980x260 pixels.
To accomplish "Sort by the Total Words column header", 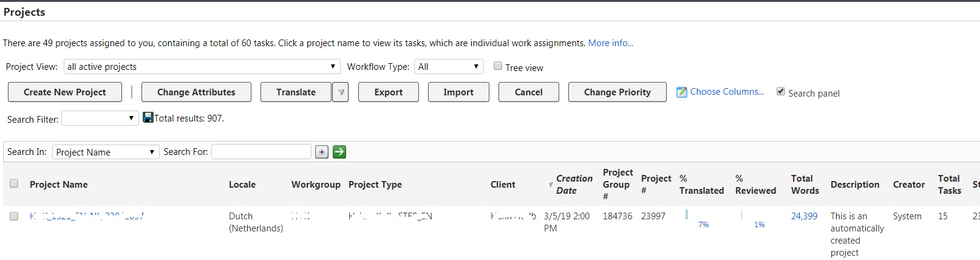I will pyautogui.click(x=805, y=185).
